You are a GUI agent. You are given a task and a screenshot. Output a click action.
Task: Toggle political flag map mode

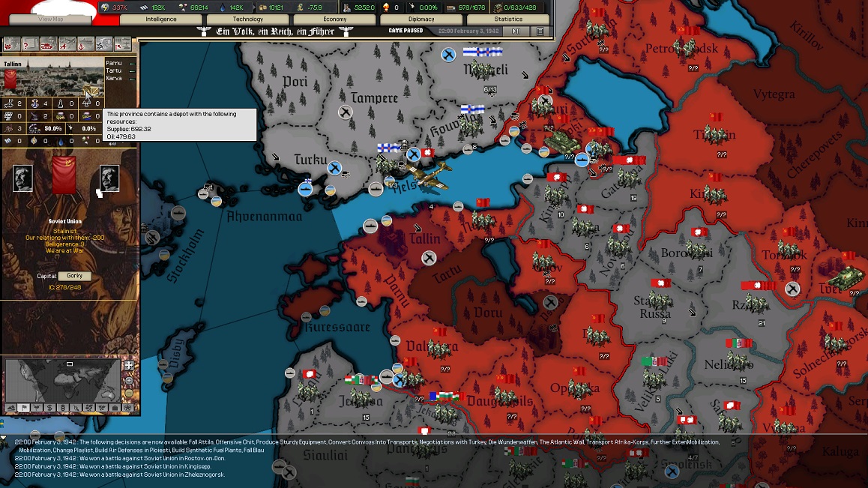[22, 408]
